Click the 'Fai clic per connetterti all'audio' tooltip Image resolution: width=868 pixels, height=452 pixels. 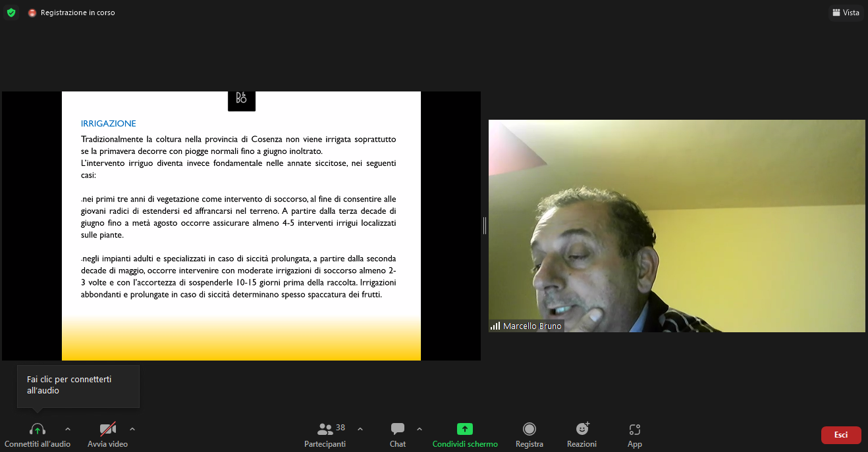78,386
